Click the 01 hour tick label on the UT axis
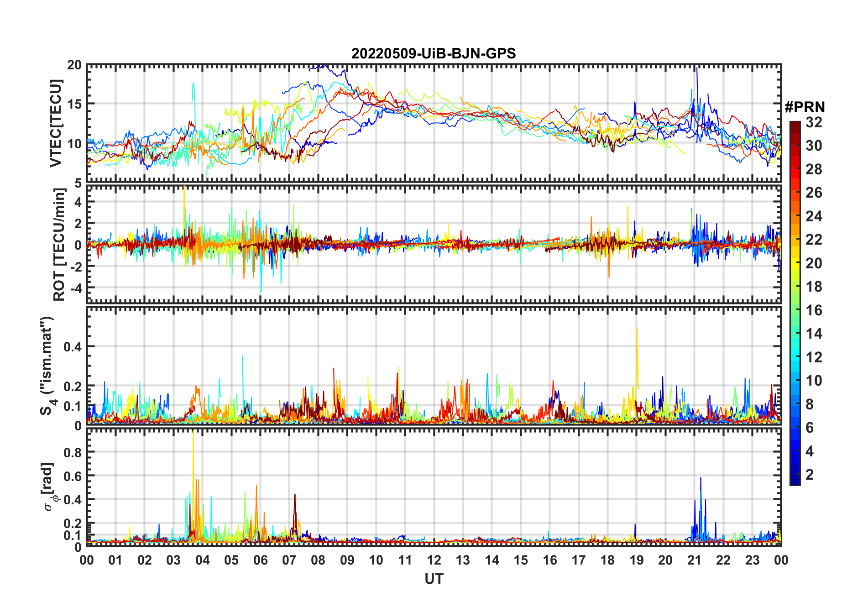The image size is (868, 607). pos(115,560)
